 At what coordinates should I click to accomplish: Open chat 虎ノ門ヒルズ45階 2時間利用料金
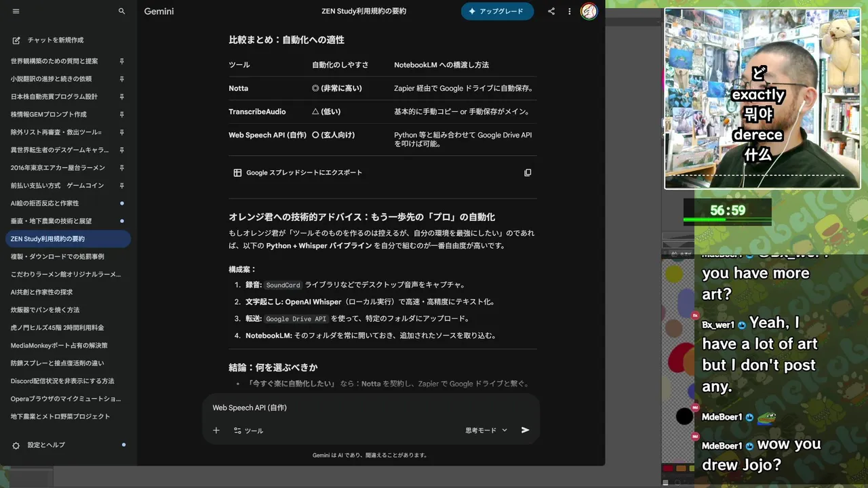tap(58, 327)
